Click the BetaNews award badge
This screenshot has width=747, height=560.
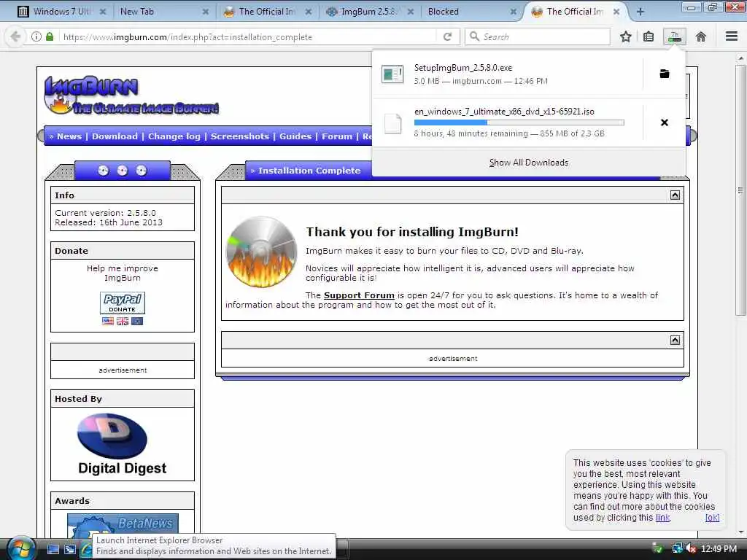tap(123, 525)
